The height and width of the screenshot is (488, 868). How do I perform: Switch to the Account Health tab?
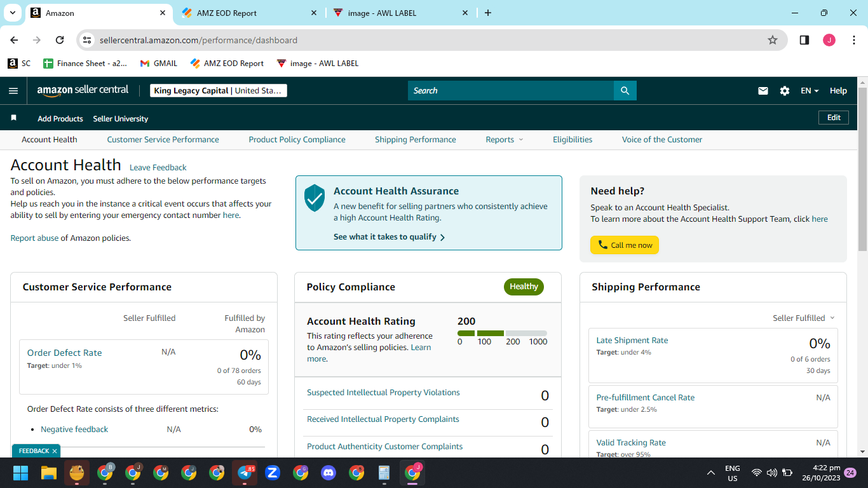(50, 140)
